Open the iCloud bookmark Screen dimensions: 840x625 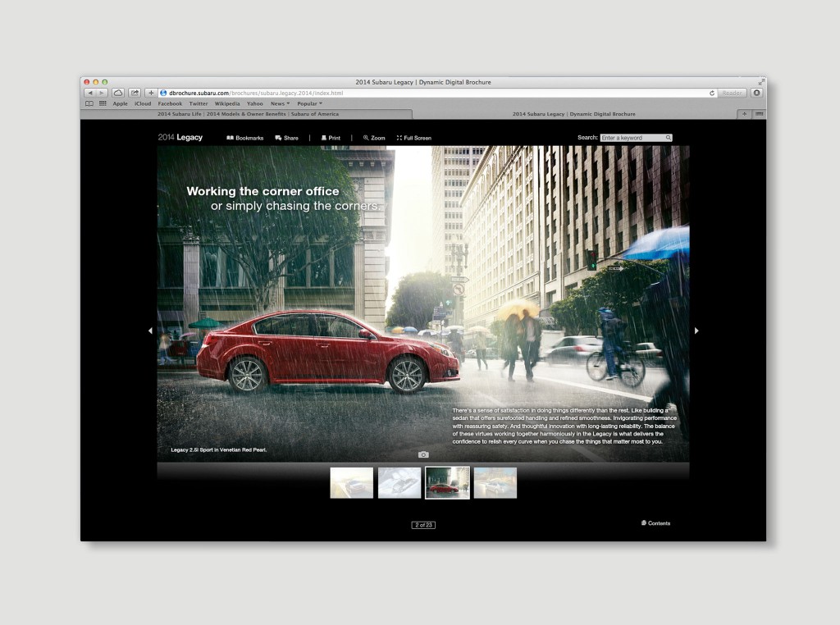click(x=143, y=104)
